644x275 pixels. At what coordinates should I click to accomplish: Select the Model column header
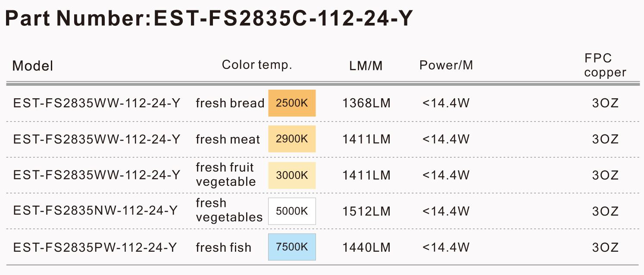33,66
